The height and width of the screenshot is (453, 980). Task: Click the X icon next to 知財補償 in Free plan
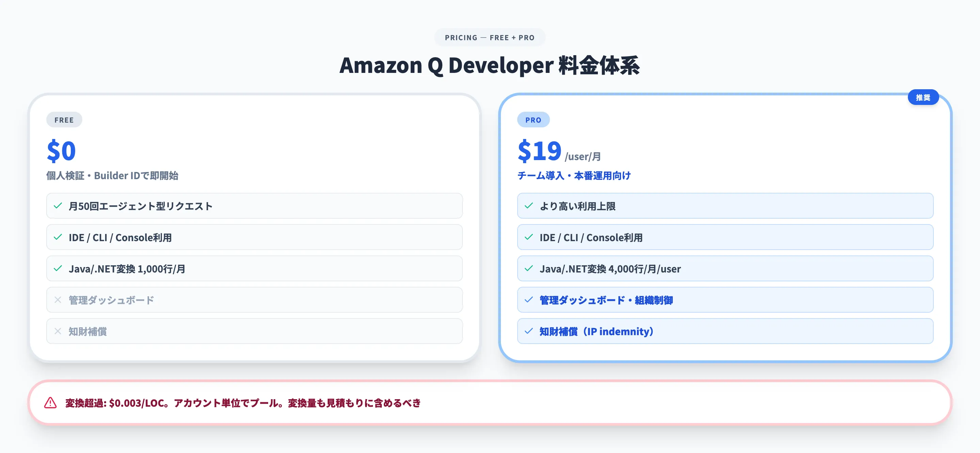tap(58, 331)
